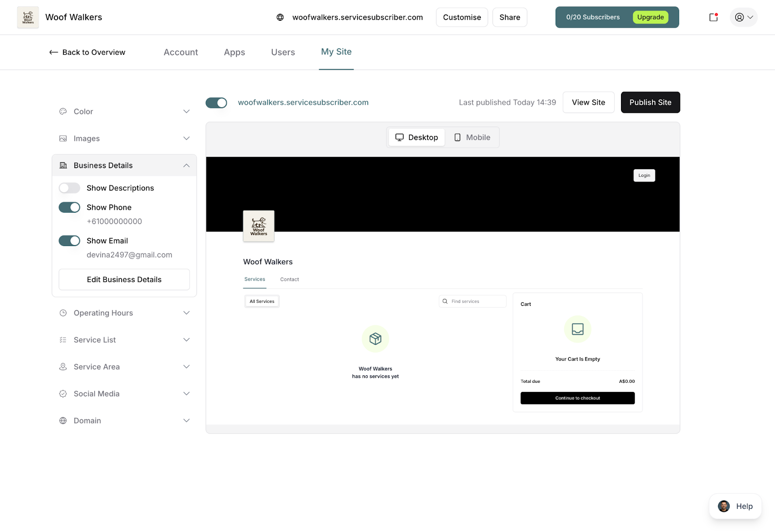This screenshot has width=775, height=532.
Task: Click the globe icon beside site URL
Action: coord(280,17)
